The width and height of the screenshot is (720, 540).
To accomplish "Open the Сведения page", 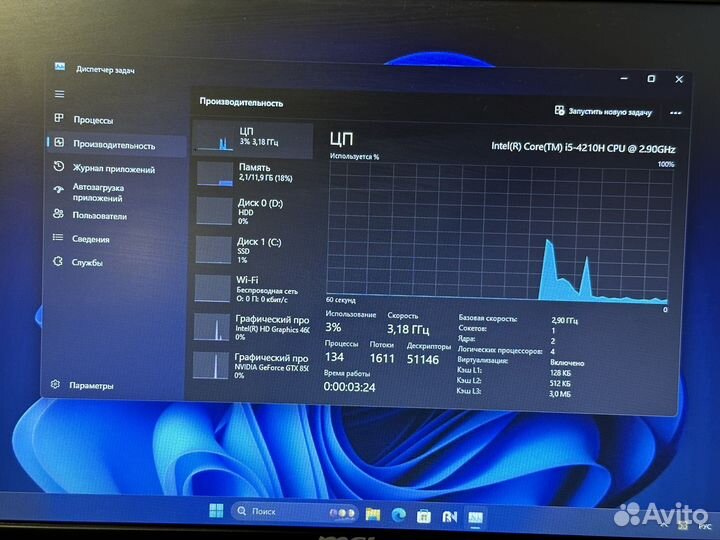I will (x=90, y=239).
